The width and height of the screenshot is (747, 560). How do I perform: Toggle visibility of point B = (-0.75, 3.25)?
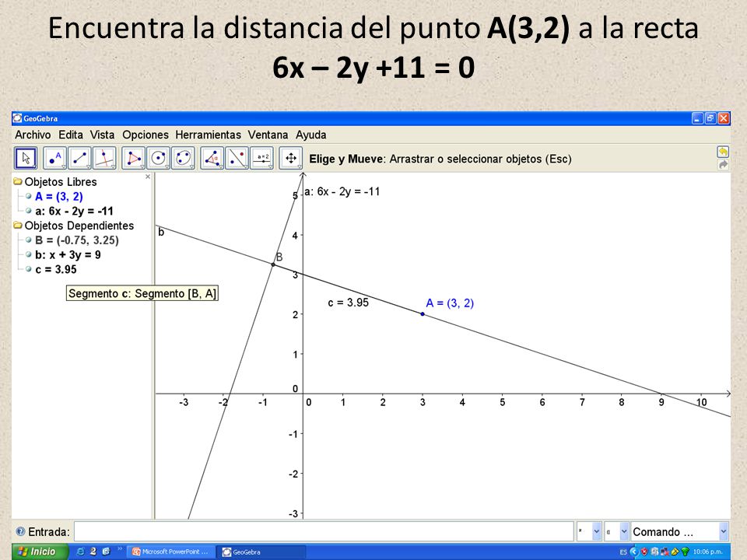(29, 240)
